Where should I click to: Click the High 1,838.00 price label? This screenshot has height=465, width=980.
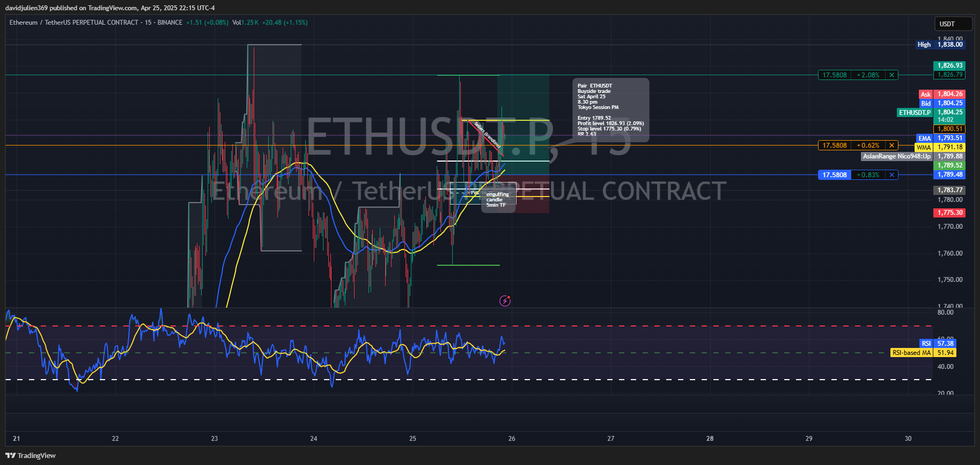(x=940, y=45)
